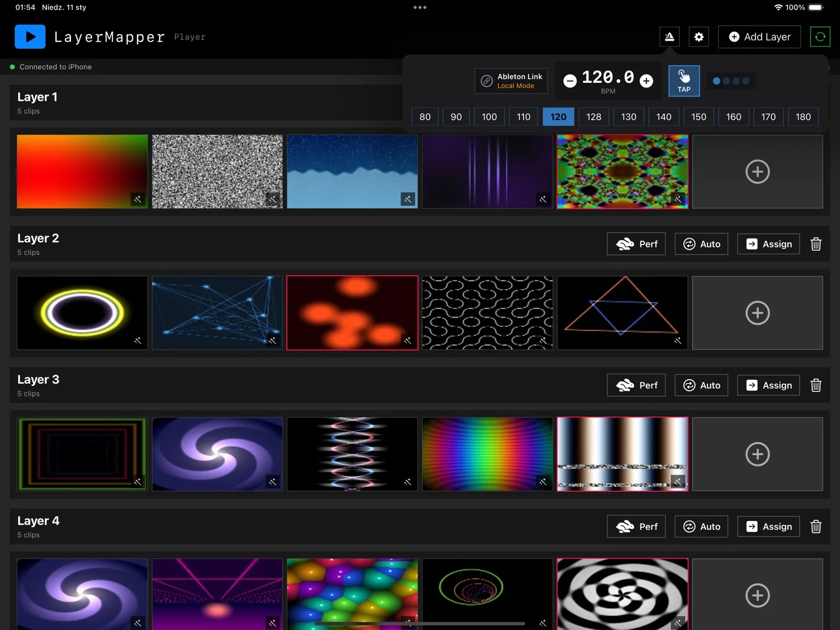Select 80 BPM preset
840x630 pixels.
425,117
